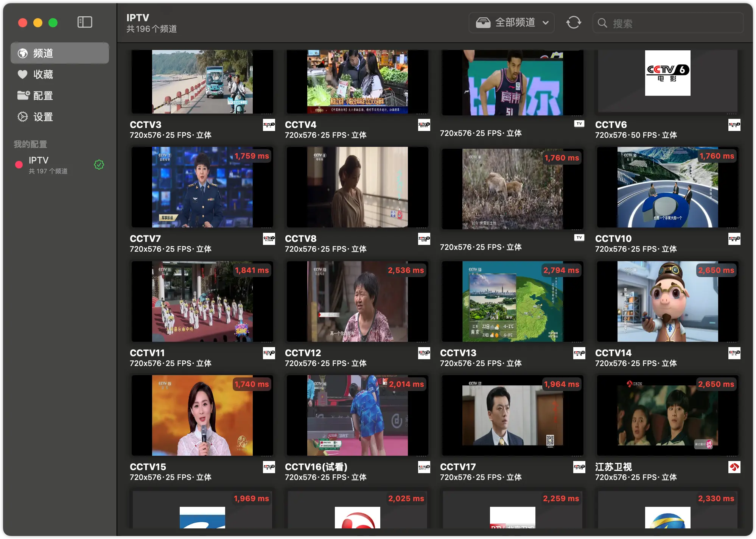This screenshot has height=539, width=756.
Task: Click the CCTV8 channel logo icon
Action: coord(424,239)
